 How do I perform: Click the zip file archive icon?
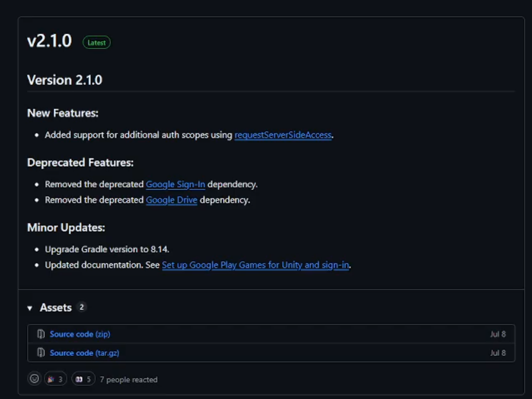pos(41,334)
